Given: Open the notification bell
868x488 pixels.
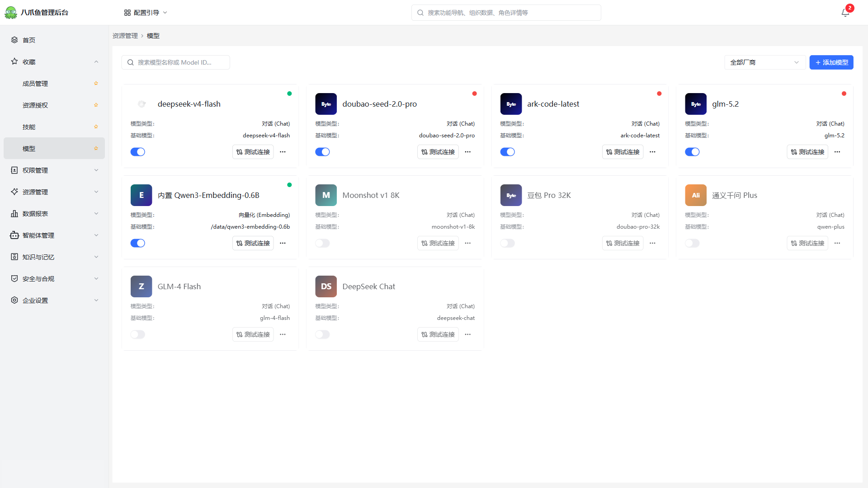Looking at the screenshot, I should point(845,13).
